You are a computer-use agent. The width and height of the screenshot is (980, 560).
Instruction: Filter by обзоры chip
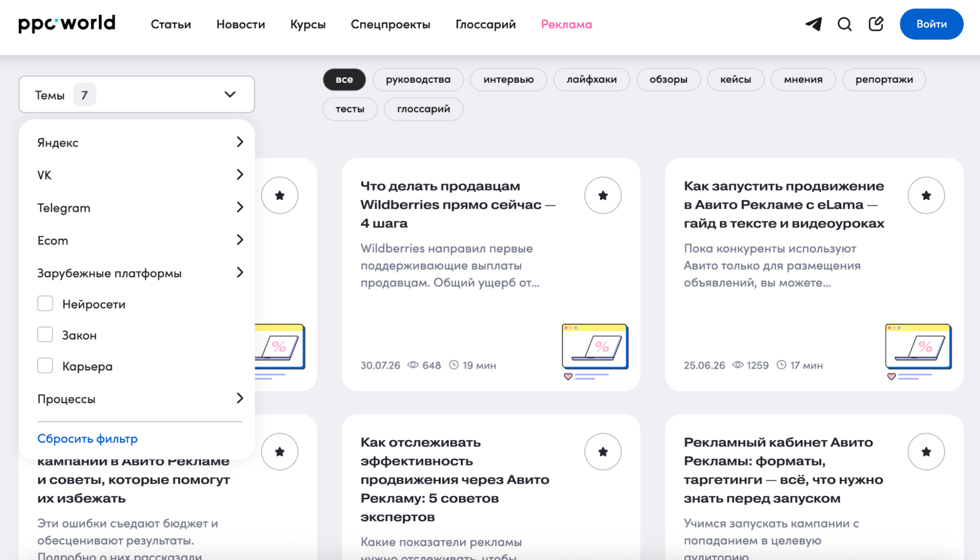(x=668, y=79)
